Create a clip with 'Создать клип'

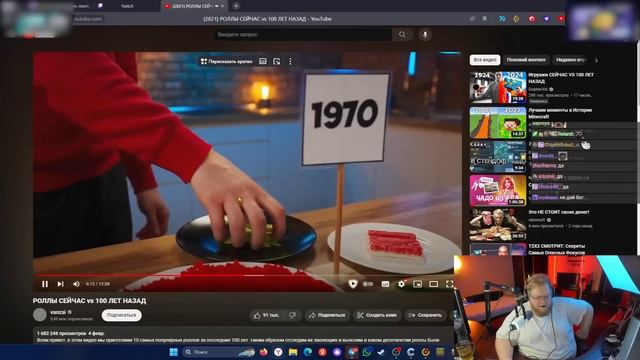click(377, 315)
